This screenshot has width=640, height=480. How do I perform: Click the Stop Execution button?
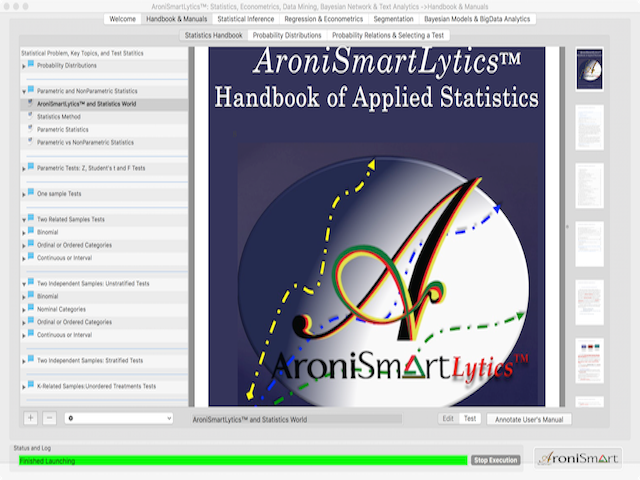coord(496,460)
